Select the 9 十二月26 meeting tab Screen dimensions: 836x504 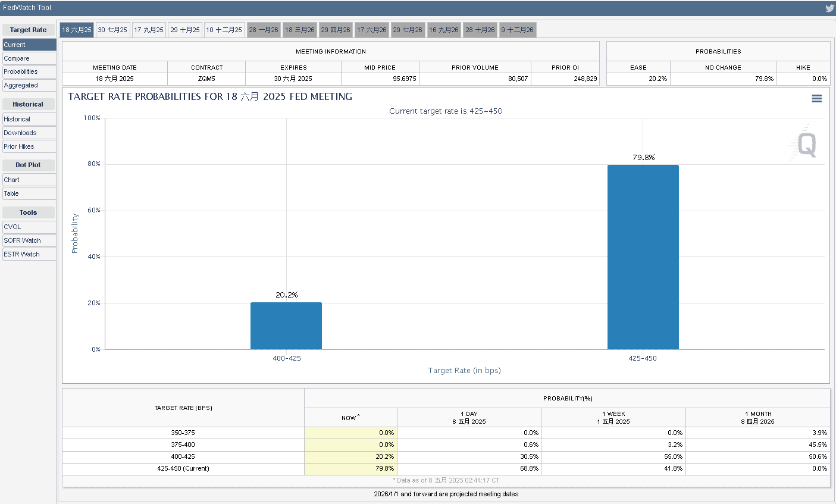click(x=518, y=30)
